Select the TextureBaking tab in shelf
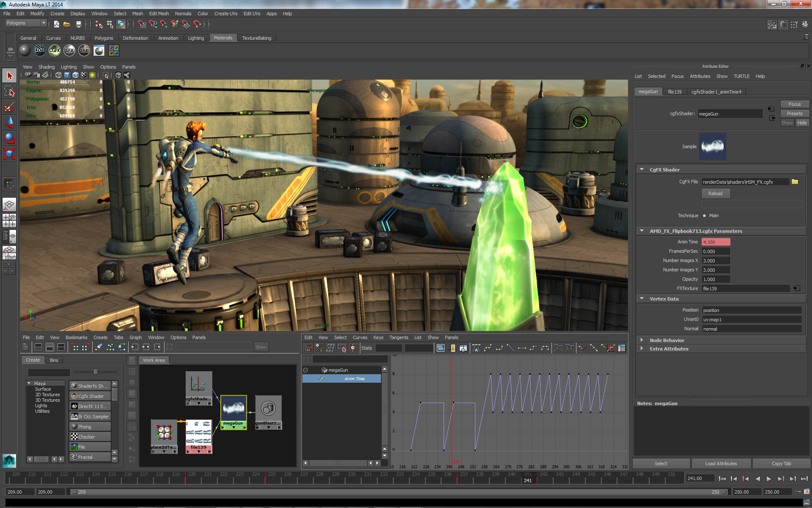The height and width of the screenshot is (508, 812). tap(257, 37)
